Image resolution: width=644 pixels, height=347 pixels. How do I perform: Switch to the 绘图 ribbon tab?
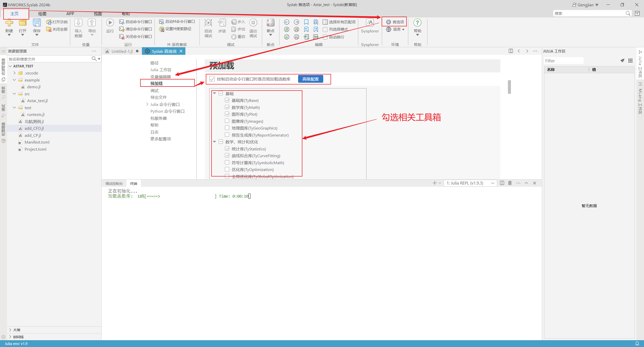[x=42, y=14]
